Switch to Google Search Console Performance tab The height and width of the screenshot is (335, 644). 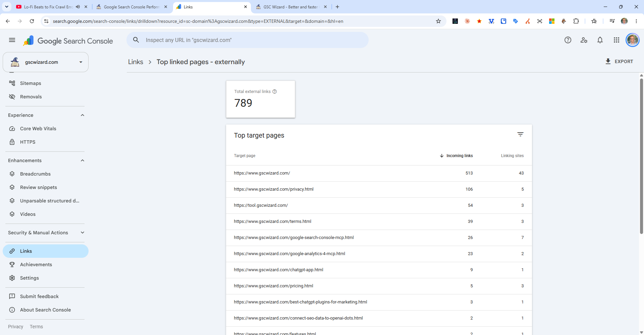point(131,7)
